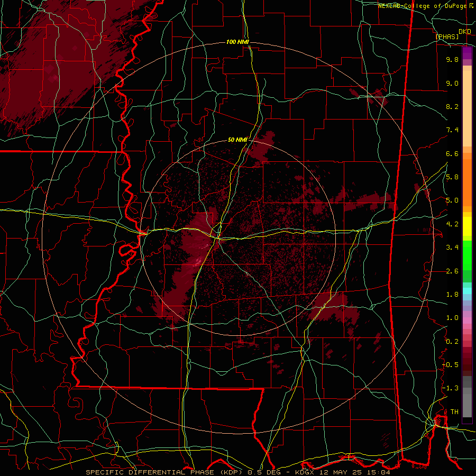This screenshot has height=476, width=476.
Task: Choose the 1.8 scale value
Action: click(x=452, y=295)
